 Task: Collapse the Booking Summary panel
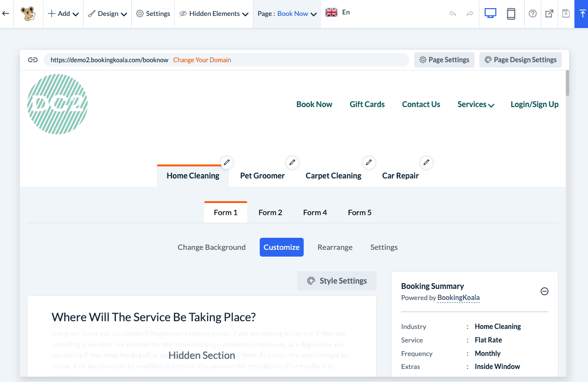[x=544, y=291]
